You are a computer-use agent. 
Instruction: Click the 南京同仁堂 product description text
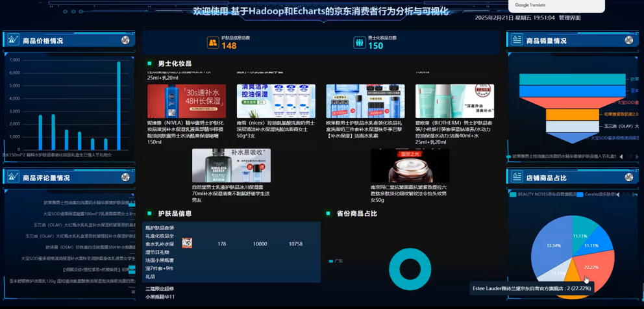coord(410,193)
